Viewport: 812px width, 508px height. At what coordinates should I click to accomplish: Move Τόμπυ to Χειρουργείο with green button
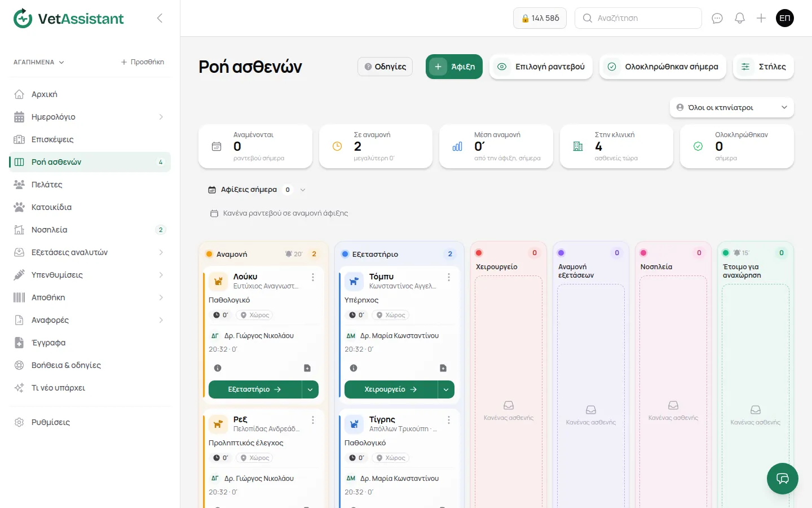tap(391, 389)
